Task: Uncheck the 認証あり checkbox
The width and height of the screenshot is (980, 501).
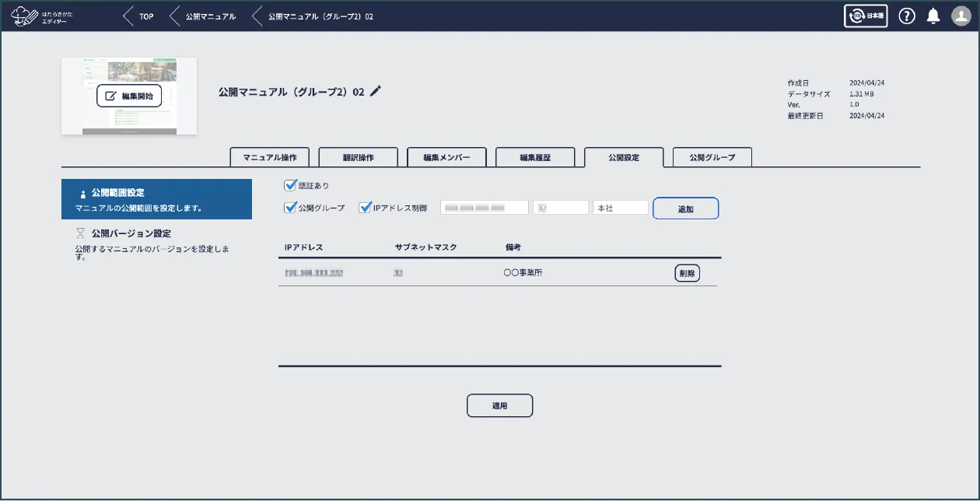Action: tap(291, 184)
